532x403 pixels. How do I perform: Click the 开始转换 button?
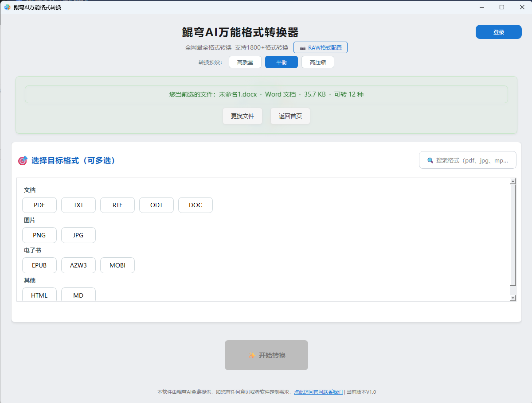pos(266,355)
